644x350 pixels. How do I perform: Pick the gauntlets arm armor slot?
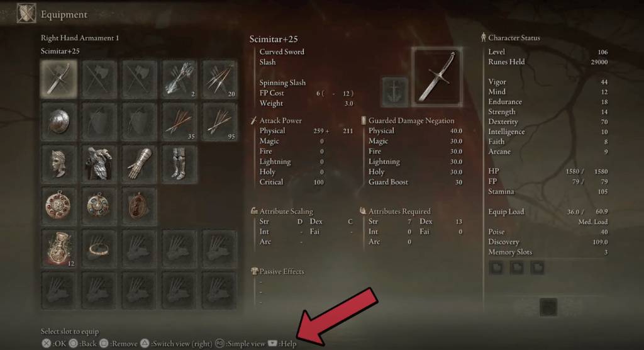[x=139, y=164]
